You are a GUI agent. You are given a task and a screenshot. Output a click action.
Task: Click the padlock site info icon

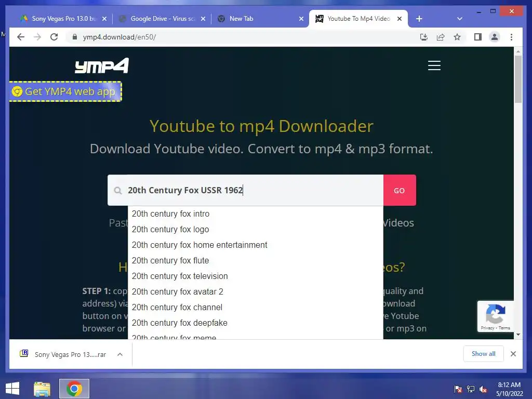pos(75,37)
